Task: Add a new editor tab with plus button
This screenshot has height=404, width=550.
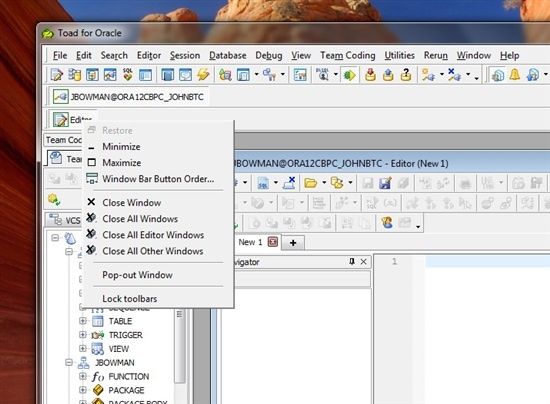Action: point(293,242)
